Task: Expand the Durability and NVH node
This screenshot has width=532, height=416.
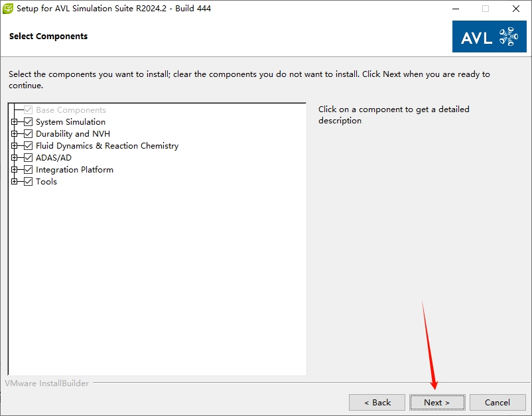Action: click(15, 134)
